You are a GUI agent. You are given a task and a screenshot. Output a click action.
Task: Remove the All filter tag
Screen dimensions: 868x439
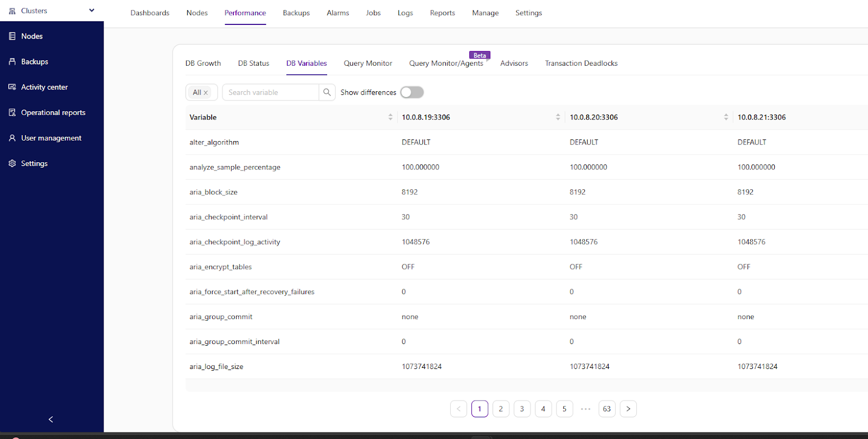coord(206,93)
